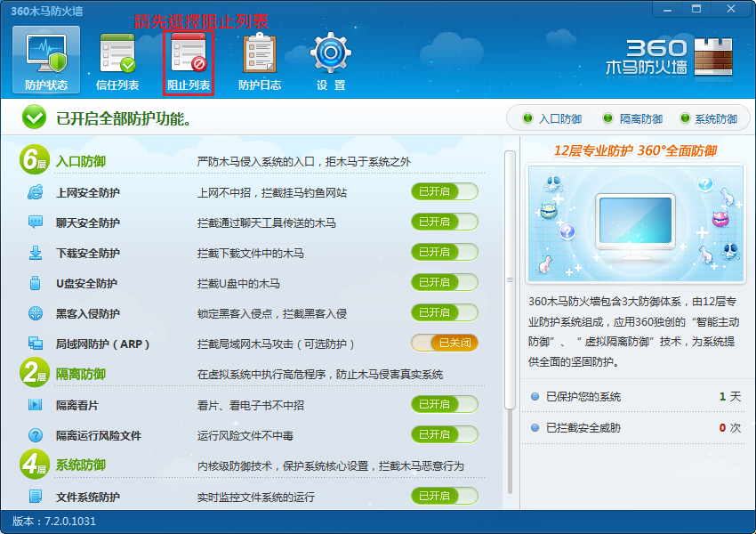Toggle the U盘安全防护 switch
The width and height of the screenshot is (756, 534).
445,283
